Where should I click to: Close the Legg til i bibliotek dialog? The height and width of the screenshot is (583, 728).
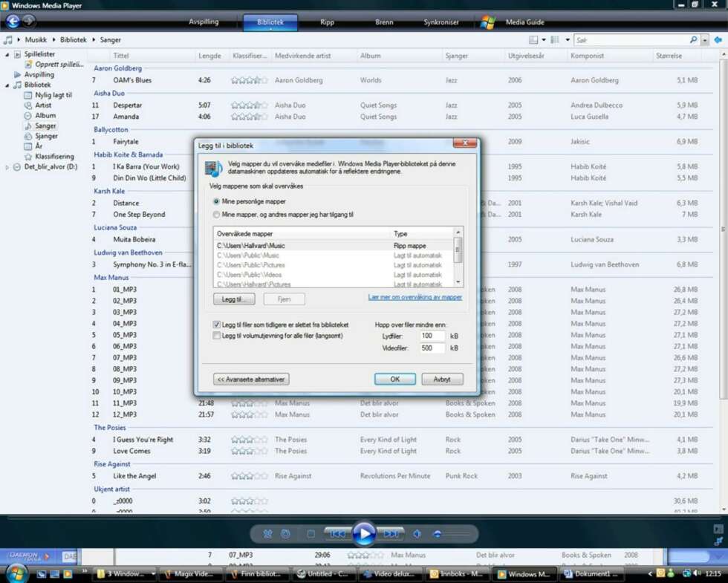click(x=465, y=143)
